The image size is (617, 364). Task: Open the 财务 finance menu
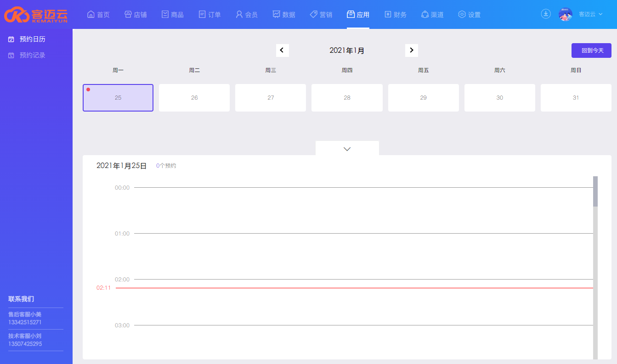click(x=395, y=15)
